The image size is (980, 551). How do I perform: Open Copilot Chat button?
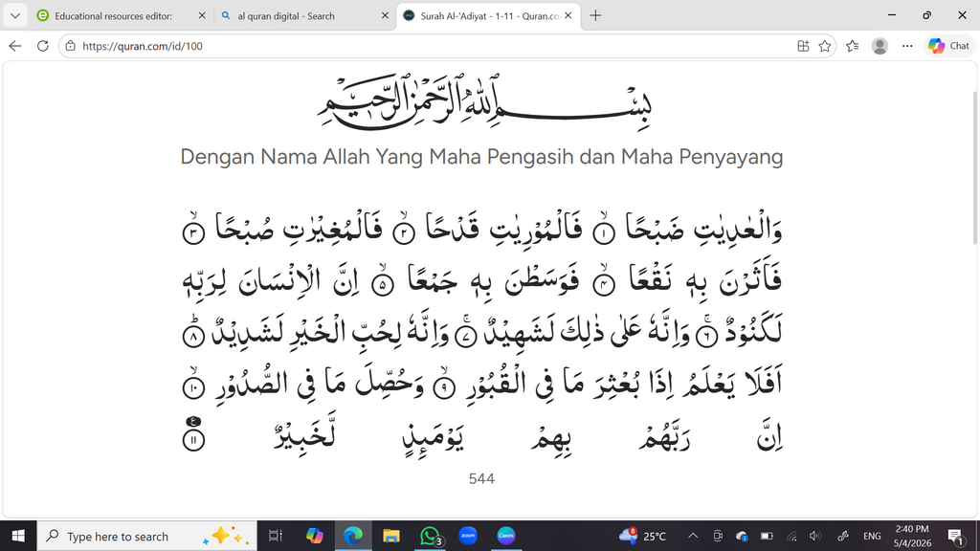948,46
